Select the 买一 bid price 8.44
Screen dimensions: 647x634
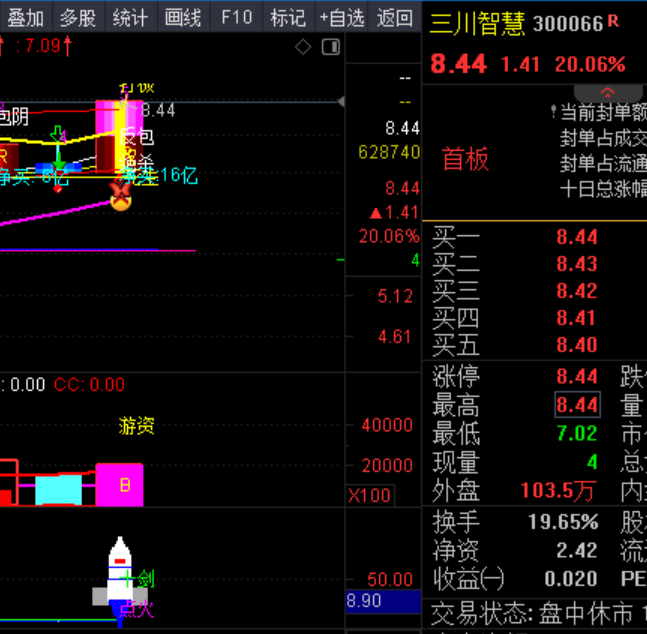click(x=577, y=237)
